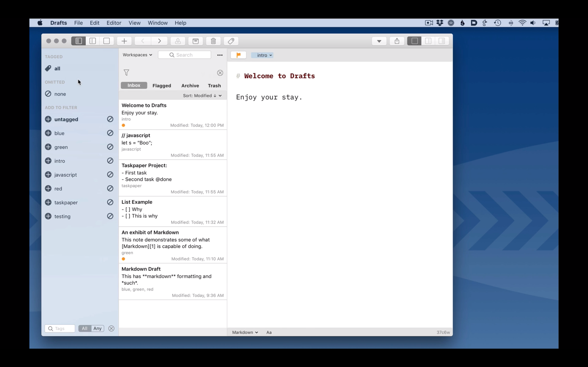Image resolution: width=588 pixels, height=367 pixels.
Task: Switch tag matching to Any
Action: click(x=97, y=328)
